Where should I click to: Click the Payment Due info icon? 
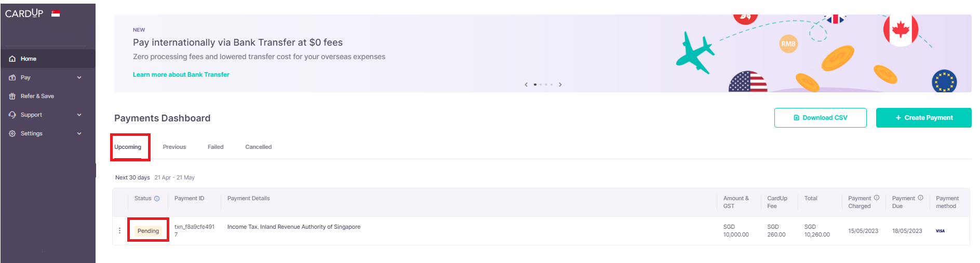pyautogui.click(x=920, y=198)
